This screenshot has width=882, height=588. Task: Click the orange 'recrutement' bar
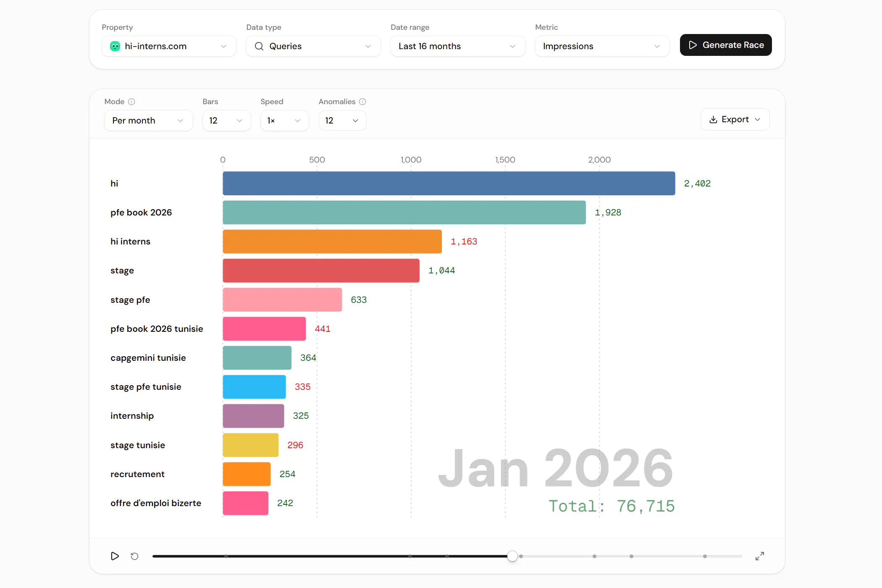(x=247, y=474)
